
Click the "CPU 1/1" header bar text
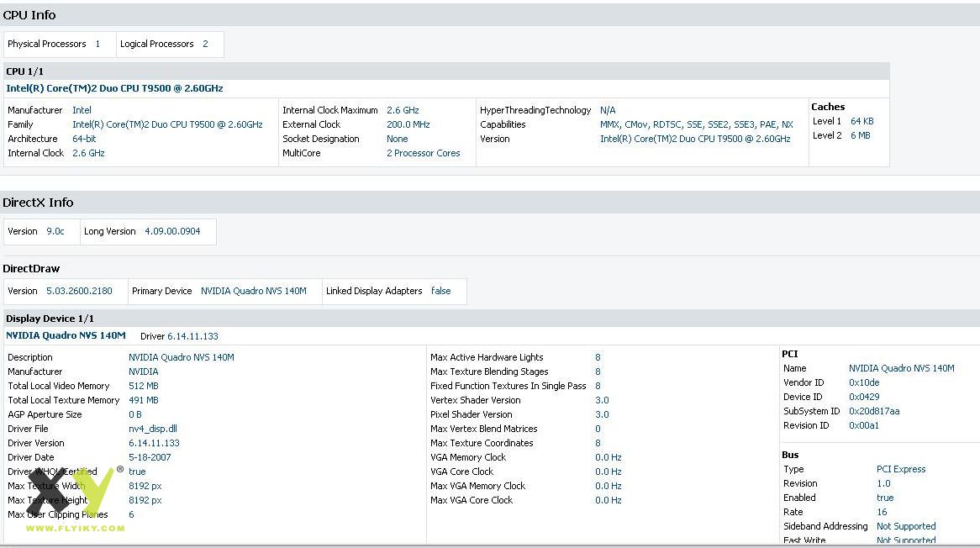tap(25, 71)
